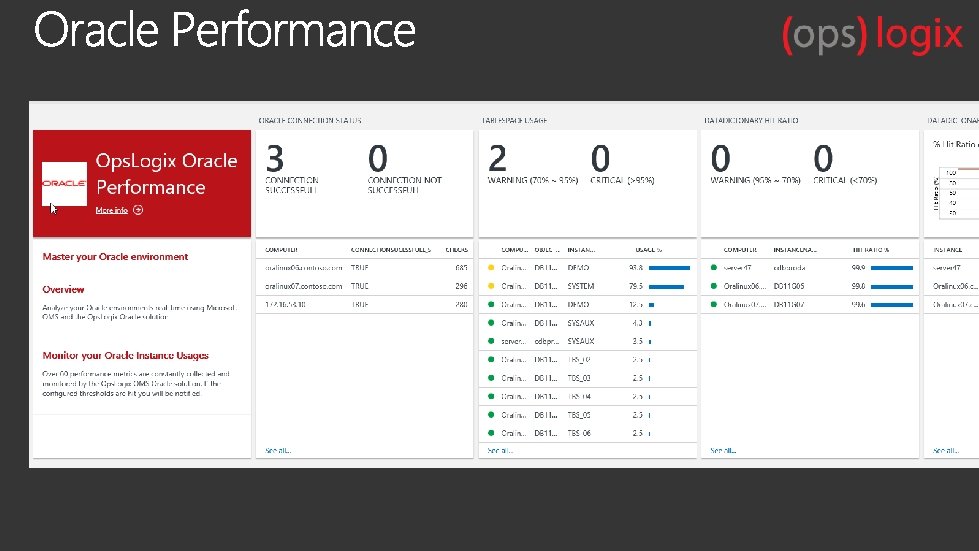This screenshot has height=551, width=979.
Task: Click green dot beside server17 in hit ratio table
Action: click(714, 268)
